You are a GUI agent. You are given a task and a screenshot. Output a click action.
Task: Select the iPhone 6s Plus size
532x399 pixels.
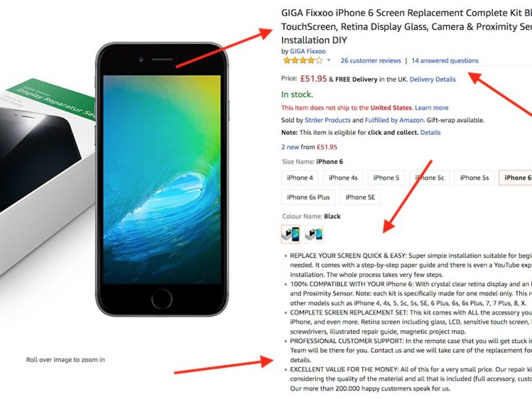308,198
